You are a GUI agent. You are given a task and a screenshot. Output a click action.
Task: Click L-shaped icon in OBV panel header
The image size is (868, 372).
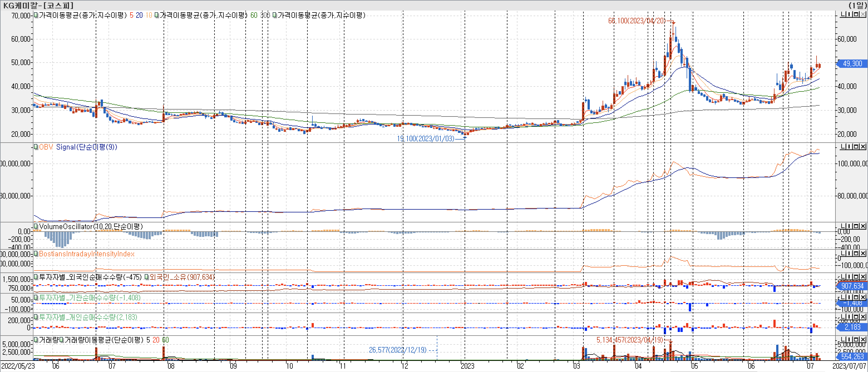844,147
